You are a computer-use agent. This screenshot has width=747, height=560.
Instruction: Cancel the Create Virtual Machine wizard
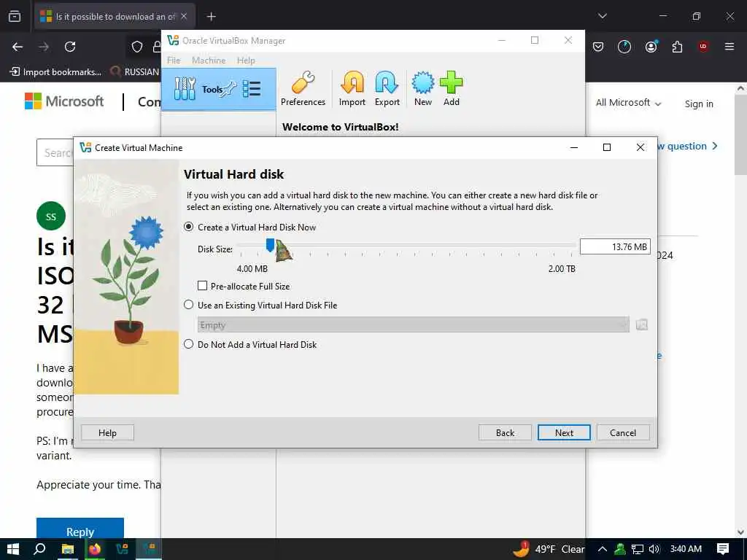[623, 432]
